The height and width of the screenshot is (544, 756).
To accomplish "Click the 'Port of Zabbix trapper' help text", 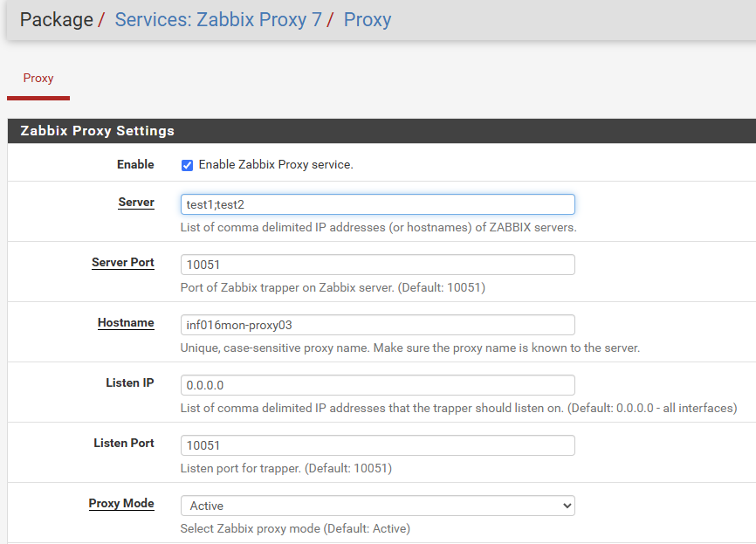I will [x=333, y=287].
